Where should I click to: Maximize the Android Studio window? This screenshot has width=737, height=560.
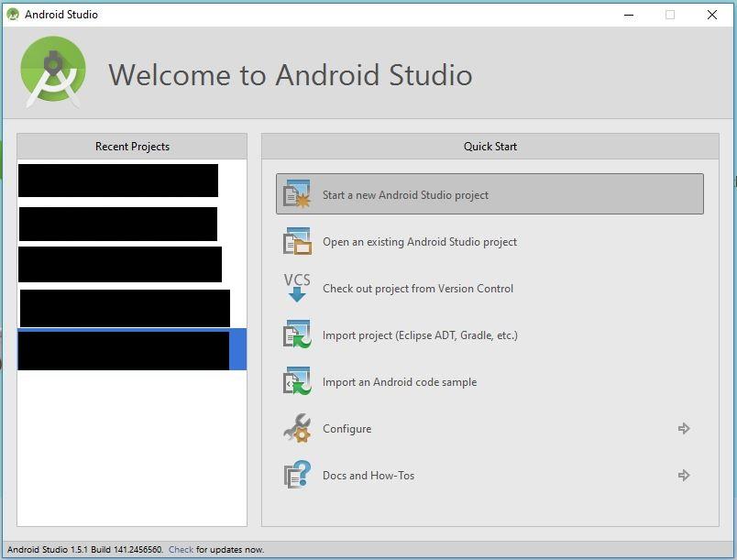(x=670, y=15)
